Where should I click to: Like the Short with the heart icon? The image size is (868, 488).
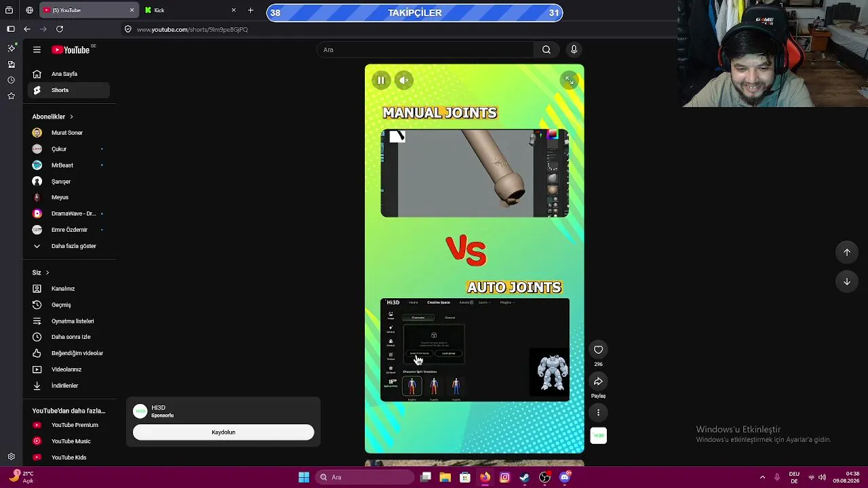click(598, 350)
